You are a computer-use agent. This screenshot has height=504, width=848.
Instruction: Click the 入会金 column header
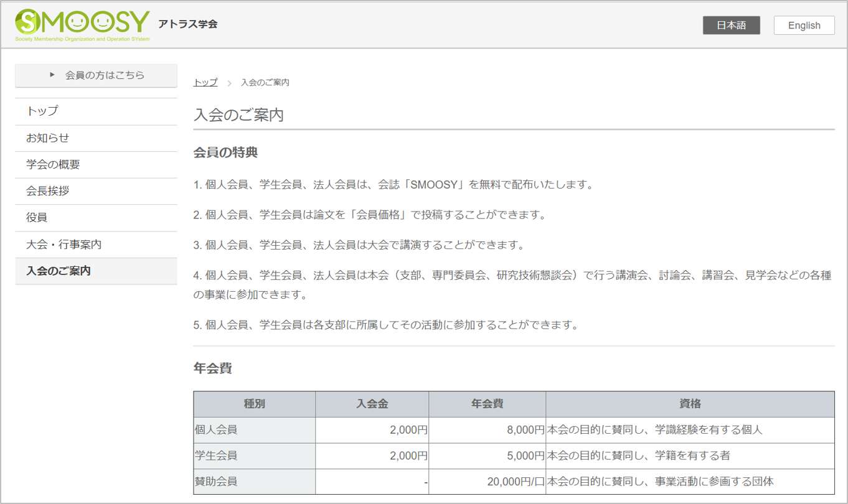372,404
